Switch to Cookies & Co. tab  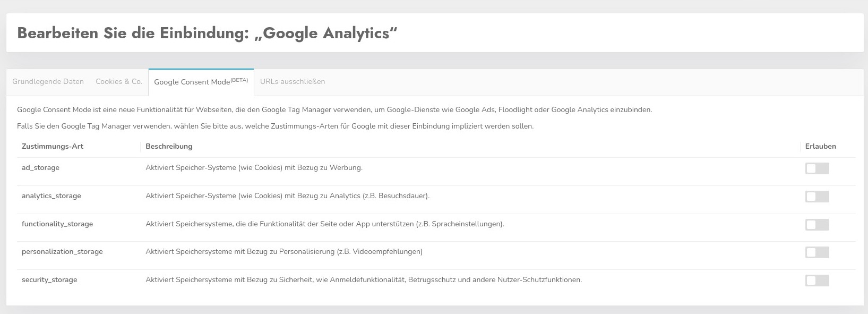coord(119,82)
